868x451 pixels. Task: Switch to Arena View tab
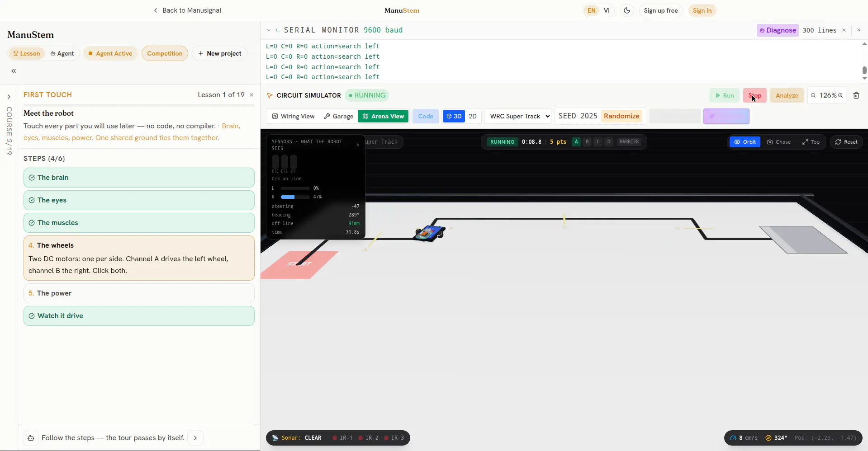pyautogui.click(x=383, y=116)
